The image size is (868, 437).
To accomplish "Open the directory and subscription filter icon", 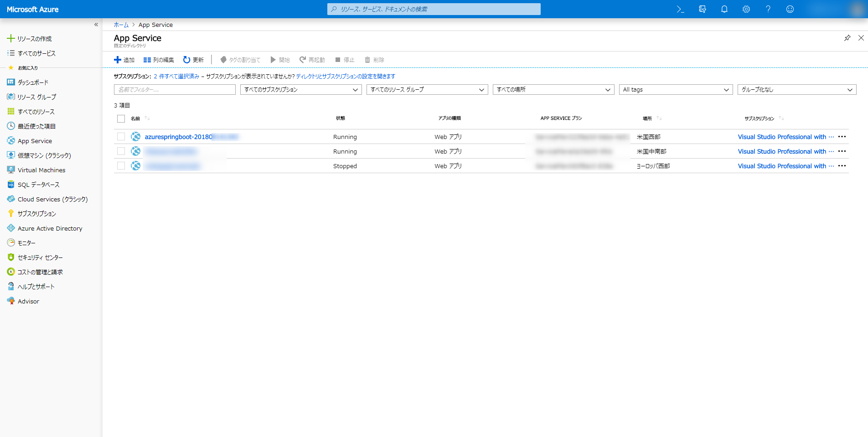I will (702, 9).
